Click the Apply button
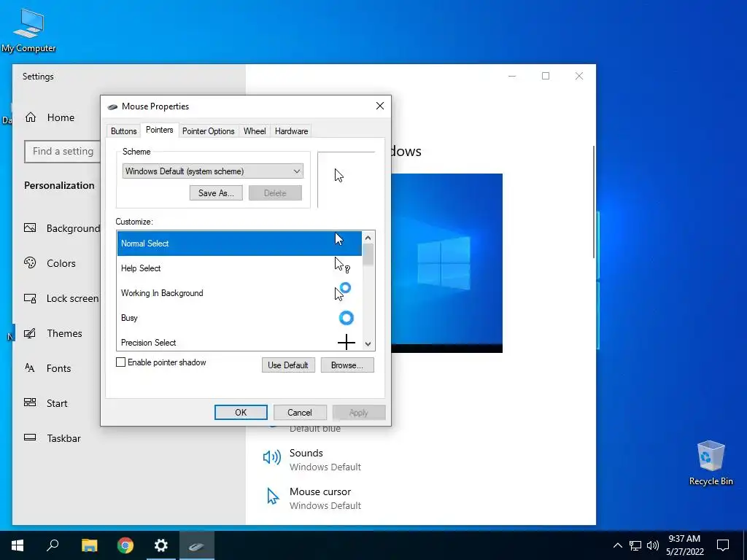Viewport: 747px width, 560px height. (359, 413)
